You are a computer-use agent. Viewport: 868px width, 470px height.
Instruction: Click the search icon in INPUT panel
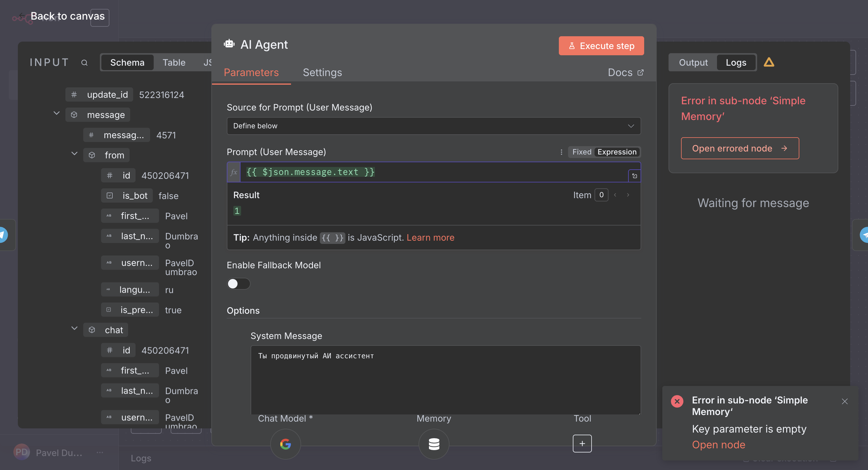84,63
